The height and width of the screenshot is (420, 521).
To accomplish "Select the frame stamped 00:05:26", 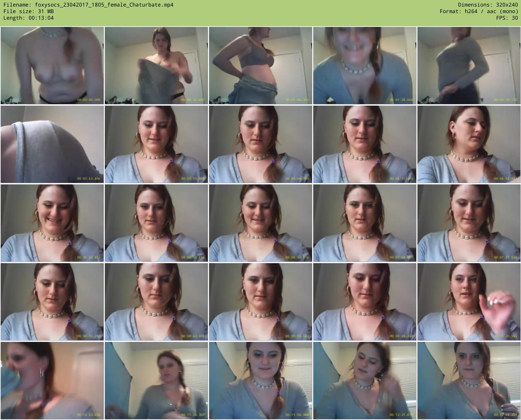I will pyautogui.click(x=52, y=223).
